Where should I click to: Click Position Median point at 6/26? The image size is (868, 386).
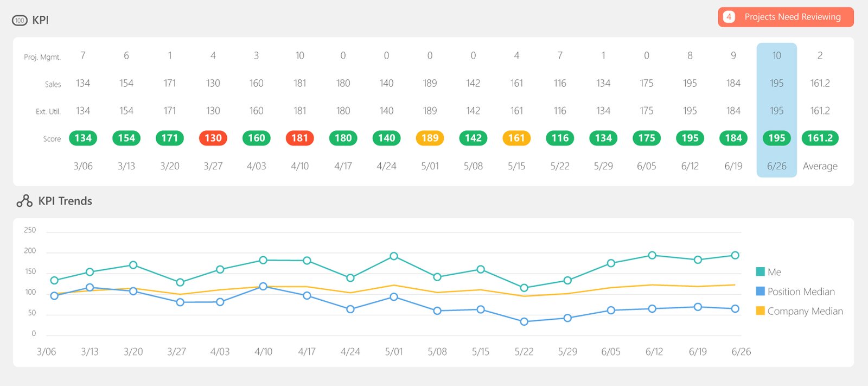click(735, 309)
